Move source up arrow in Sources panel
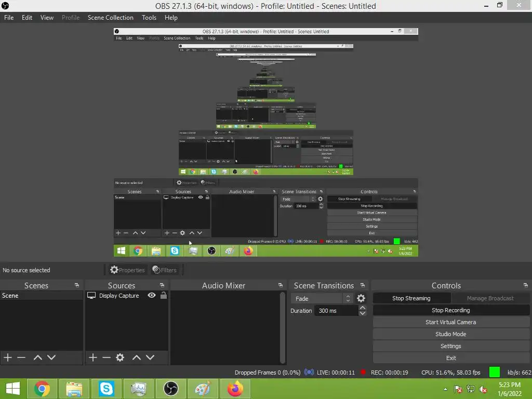Screen dimensions: 532x399 pyautogui.click(x=137, y=357)
